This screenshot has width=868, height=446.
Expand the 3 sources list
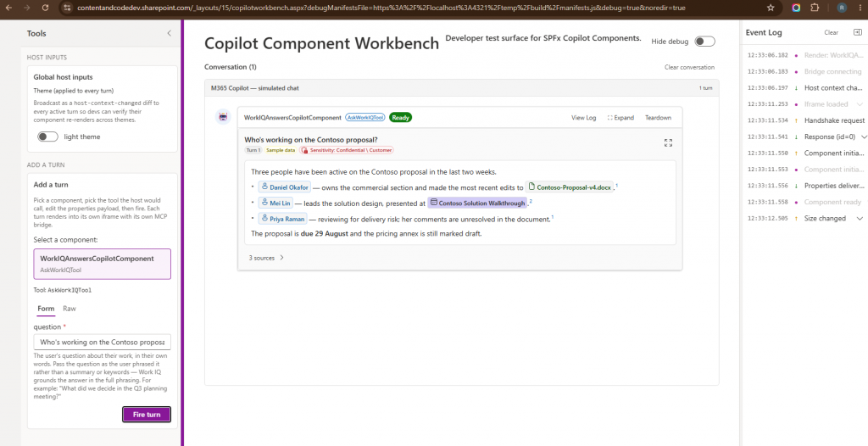pyautogui.click(x=266, y=258)
